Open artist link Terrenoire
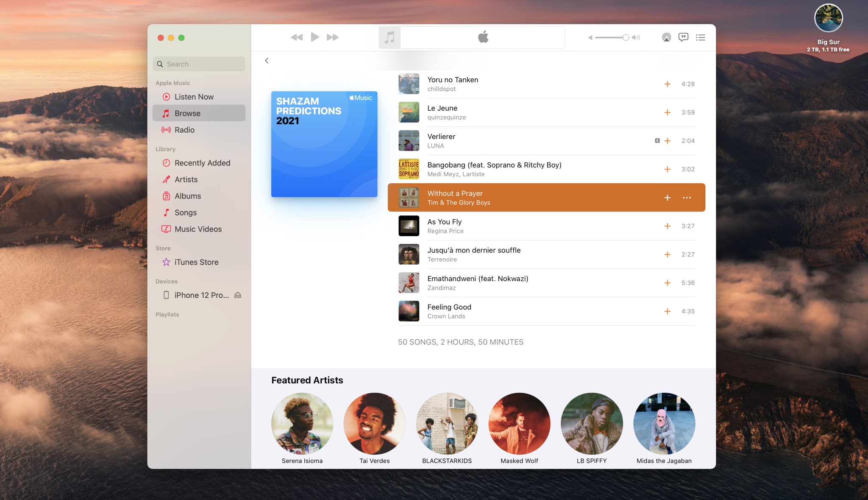 tap(442, 260)
